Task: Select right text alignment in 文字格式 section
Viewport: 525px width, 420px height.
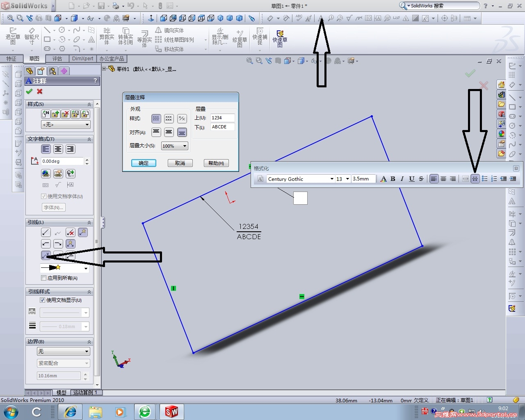Action: (71, 149)
